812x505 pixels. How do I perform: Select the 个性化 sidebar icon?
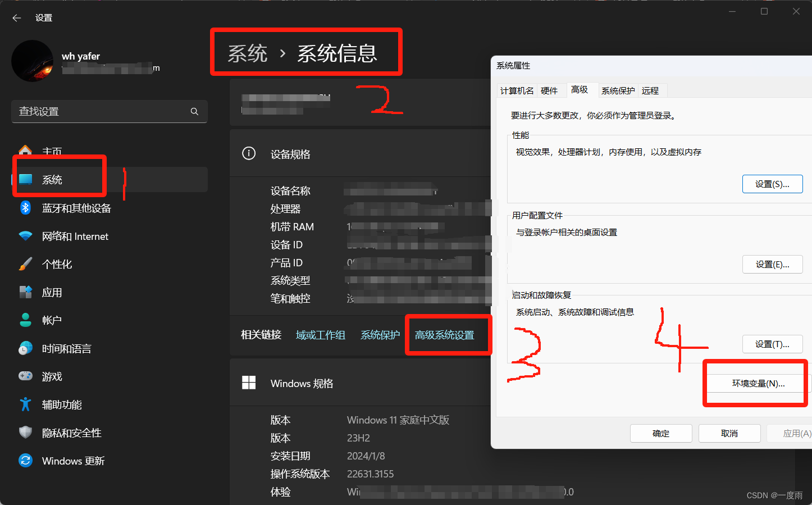tap(57, 264)
